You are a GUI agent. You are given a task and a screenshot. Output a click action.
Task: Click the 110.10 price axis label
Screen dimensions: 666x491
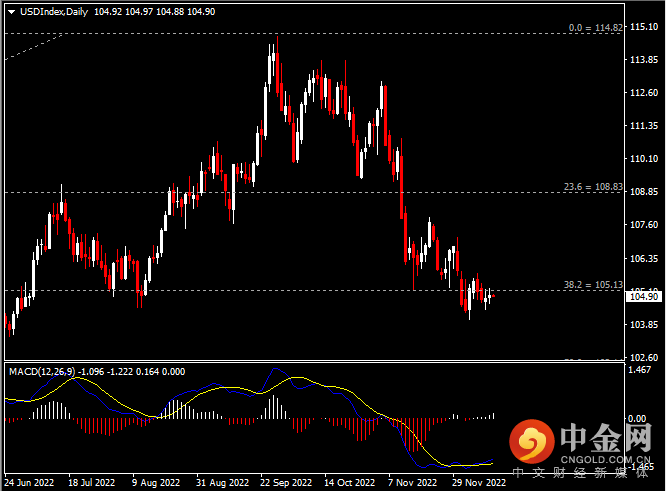[641, 159]
